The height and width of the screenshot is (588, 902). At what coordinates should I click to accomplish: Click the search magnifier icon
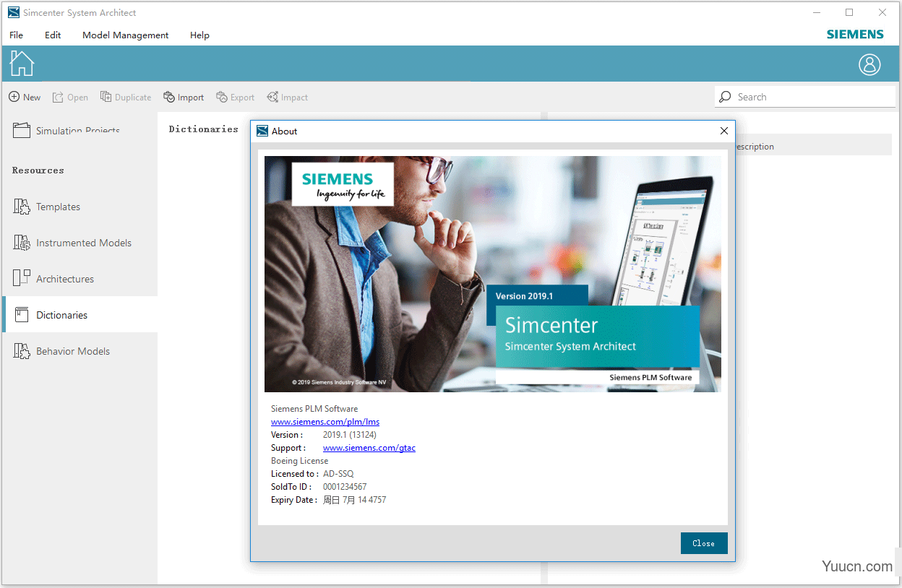pos(725,97)
